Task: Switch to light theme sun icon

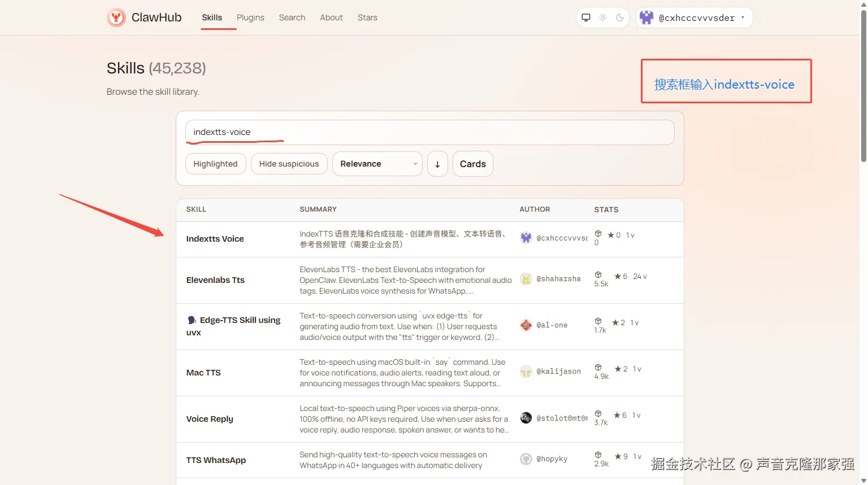Action: point(603,18)
